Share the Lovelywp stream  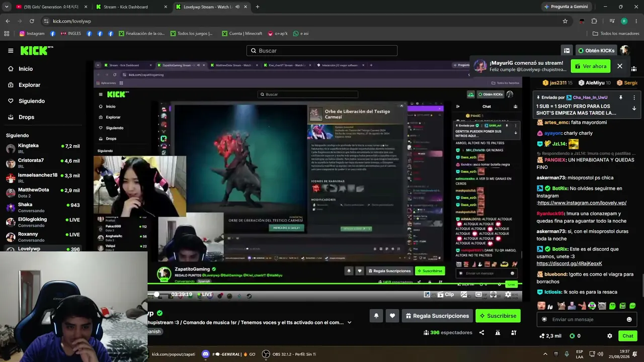(x=481, y=332)
